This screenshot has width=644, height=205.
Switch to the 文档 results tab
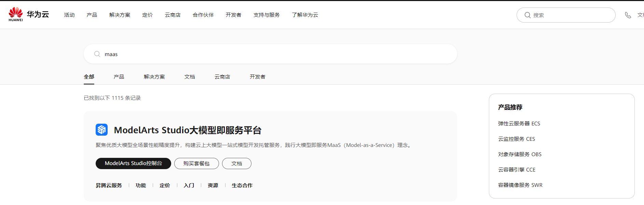point(190,77)
